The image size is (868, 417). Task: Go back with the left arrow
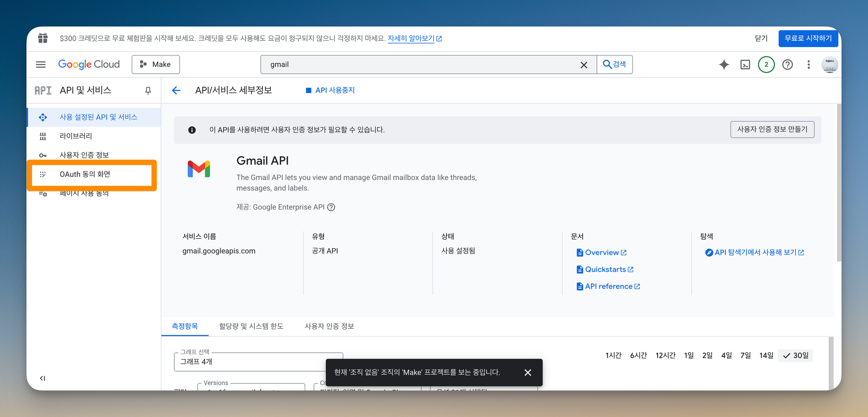point(176,90)
